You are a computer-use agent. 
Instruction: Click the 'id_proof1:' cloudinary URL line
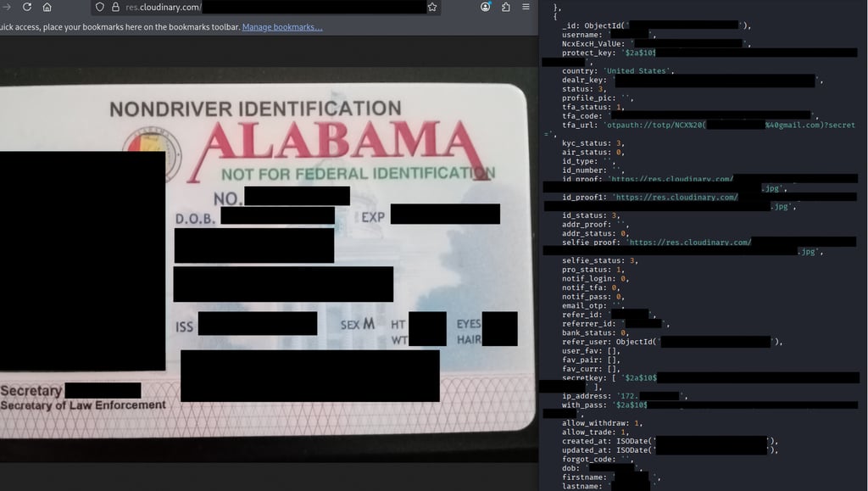[709, 197]
